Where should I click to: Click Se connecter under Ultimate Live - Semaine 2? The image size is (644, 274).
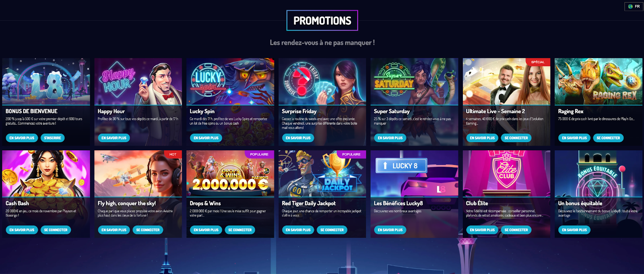[516, 138]
